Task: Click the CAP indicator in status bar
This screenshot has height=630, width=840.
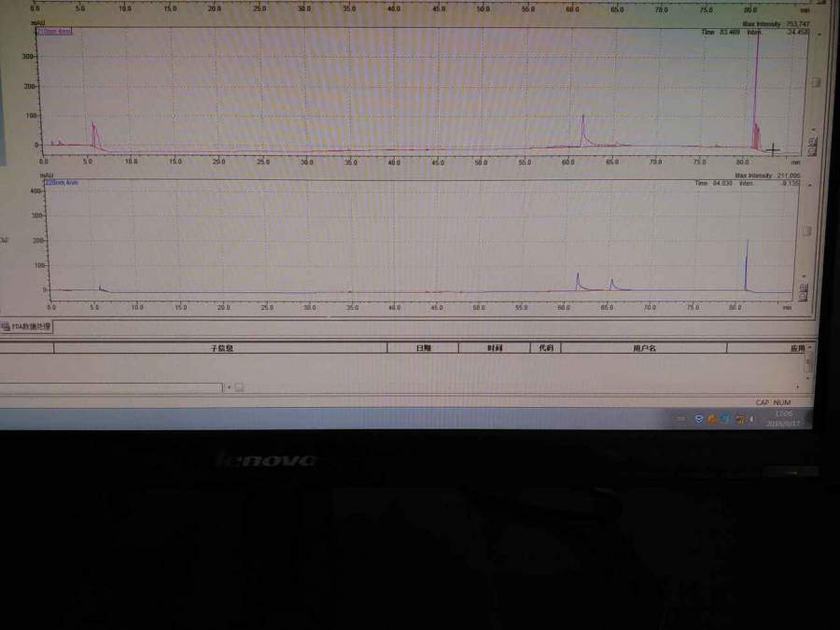Action: (763, 402)
